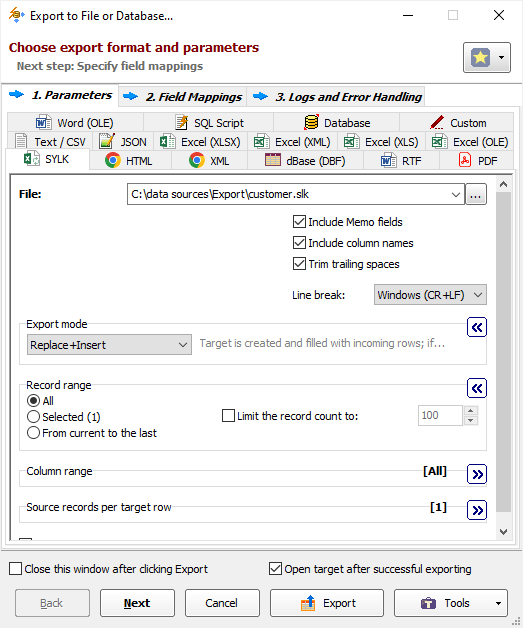Click the Excel (XML) spreadsheet icon
This screenshot has height=628, width=523.
[262, 141]
